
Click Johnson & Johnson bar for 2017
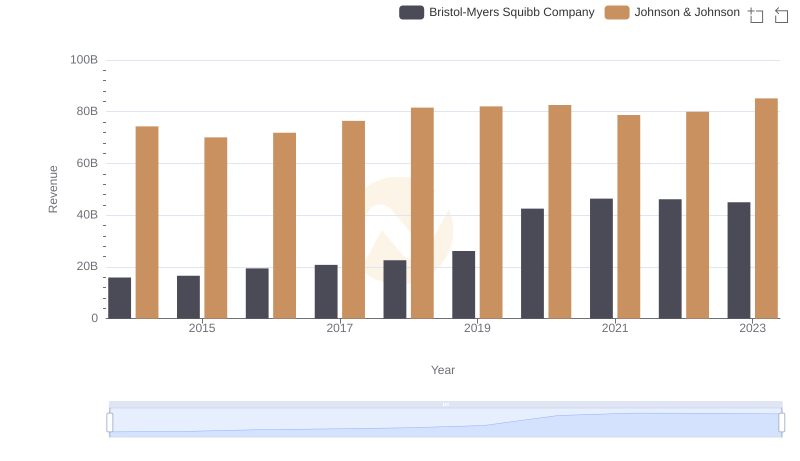354,220
